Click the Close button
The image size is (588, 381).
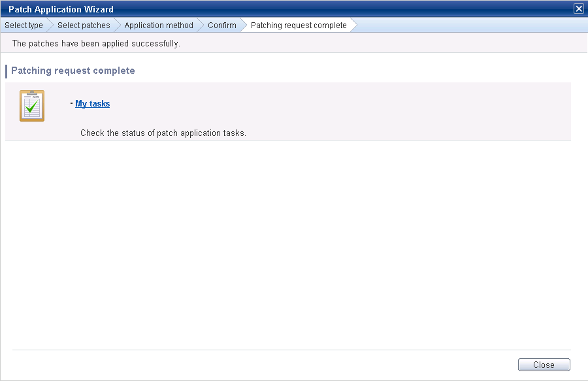tap(544, 365)
